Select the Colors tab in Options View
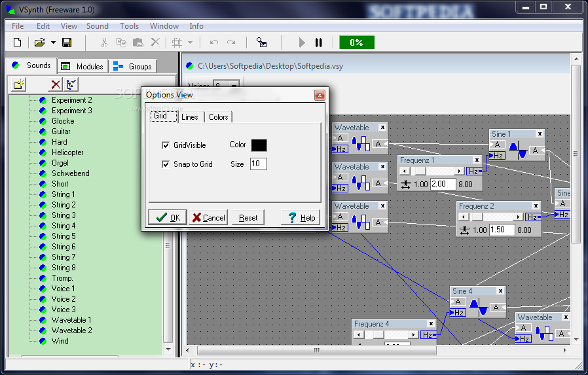588x375 pixels. point(219,117)
